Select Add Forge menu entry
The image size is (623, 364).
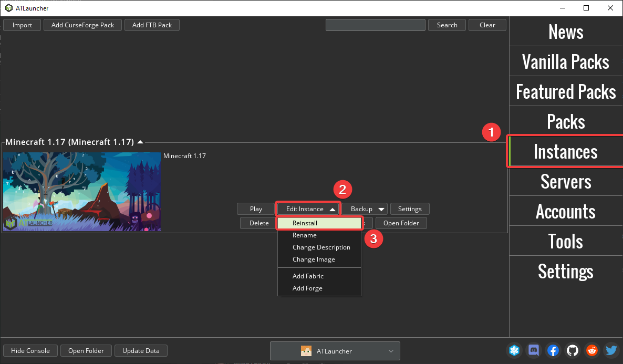(319, 288)
